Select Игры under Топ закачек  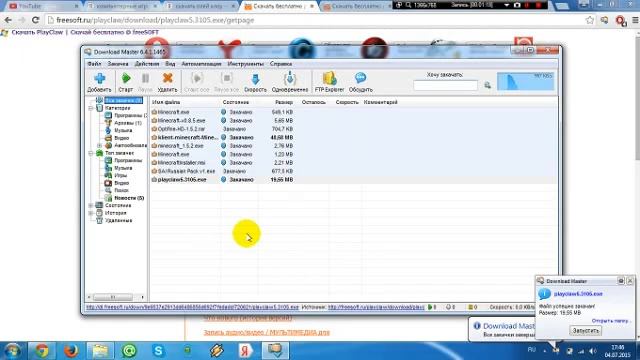coord(121,176)
